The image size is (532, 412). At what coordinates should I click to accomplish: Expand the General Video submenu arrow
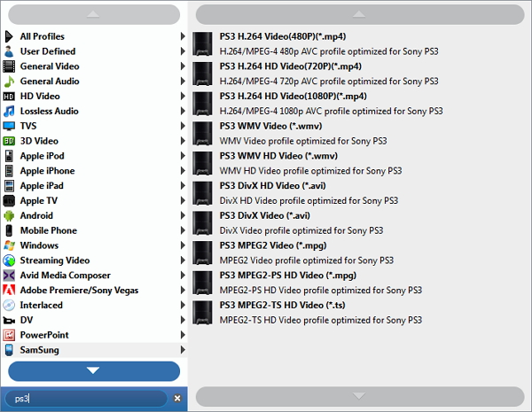pos(183,66)
